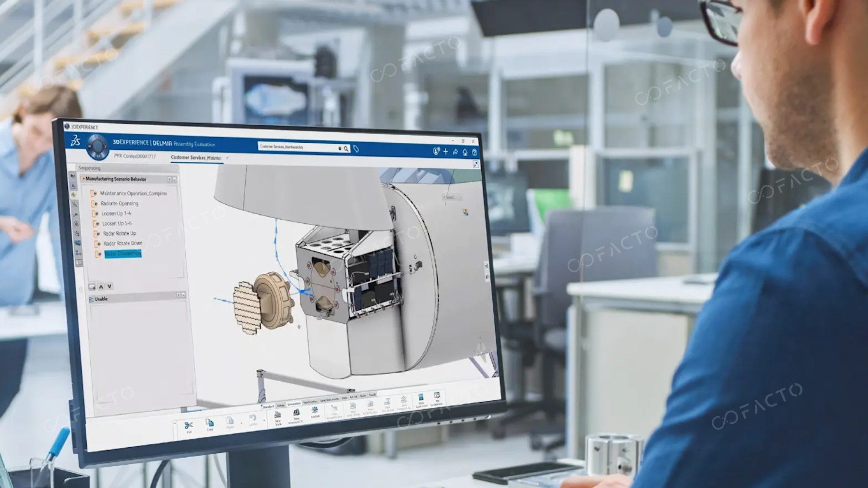This screenshot has width=868, height=488.
Task: Click the Cut scissors icon
Action: coord(188,425)
